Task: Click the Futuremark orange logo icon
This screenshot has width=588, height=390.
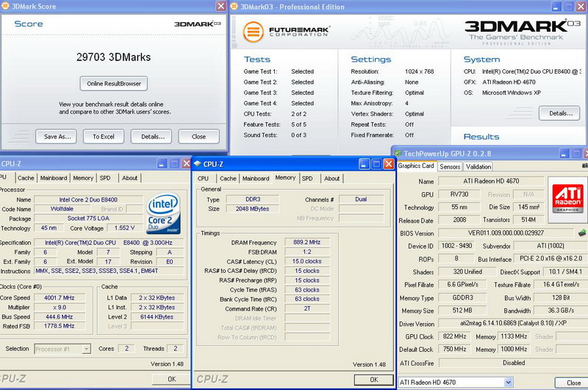Action: click(253, 32)
